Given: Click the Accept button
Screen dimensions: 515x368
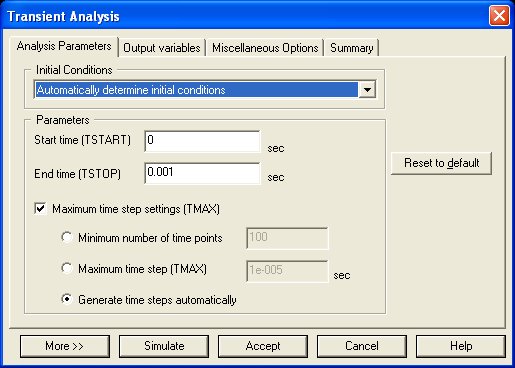Looking at the screenshot, I should [x=263, y=346].
